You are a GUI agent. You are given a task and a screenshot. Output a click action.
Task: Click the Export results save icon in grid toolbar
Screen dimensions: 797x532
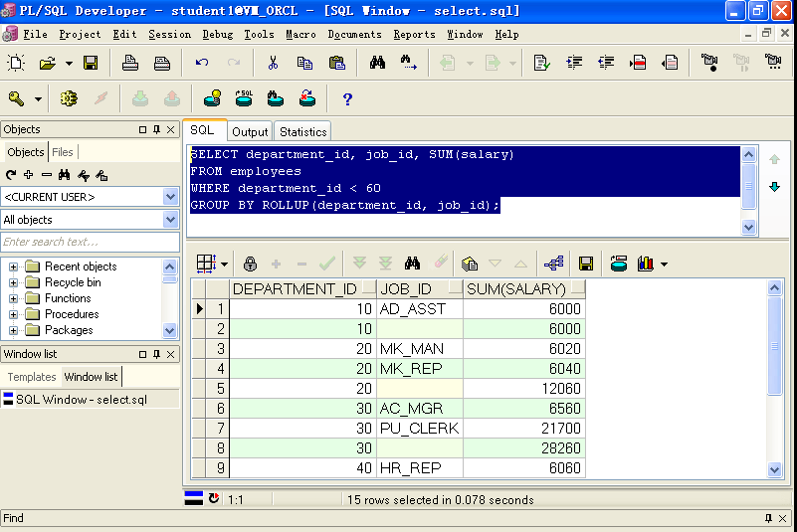[586, 264]
